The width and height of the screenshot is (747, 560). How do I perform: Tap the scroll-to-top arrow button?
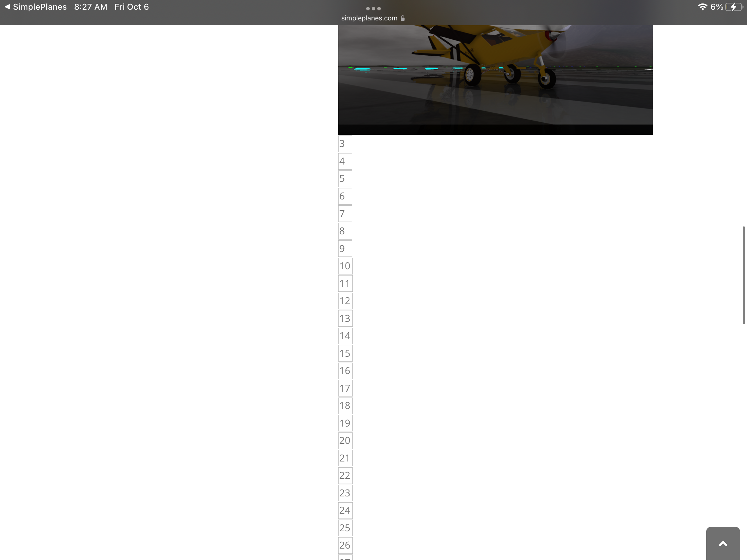[723, 544]
